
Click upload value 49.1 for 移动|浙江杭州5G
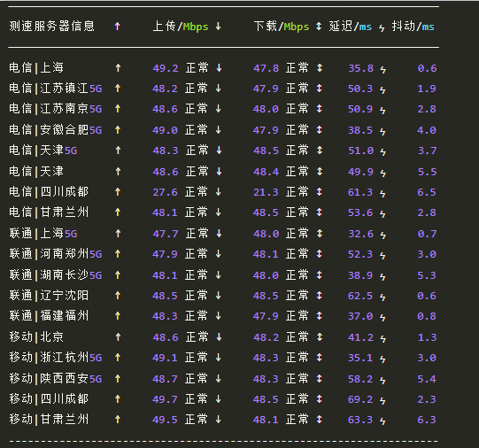165,358
